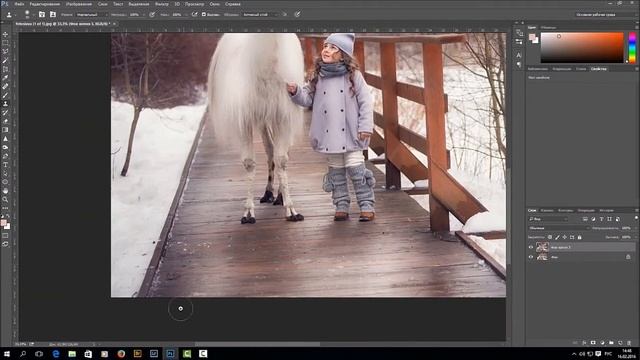
Task: Select the Eyedropper tool
Action: point(5,78)
